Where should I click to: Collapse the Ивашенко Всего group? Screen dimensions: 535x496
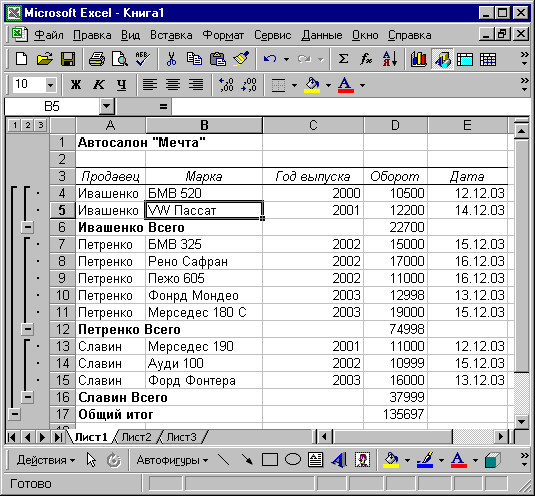pyautogui.click(x=28, y=227)
